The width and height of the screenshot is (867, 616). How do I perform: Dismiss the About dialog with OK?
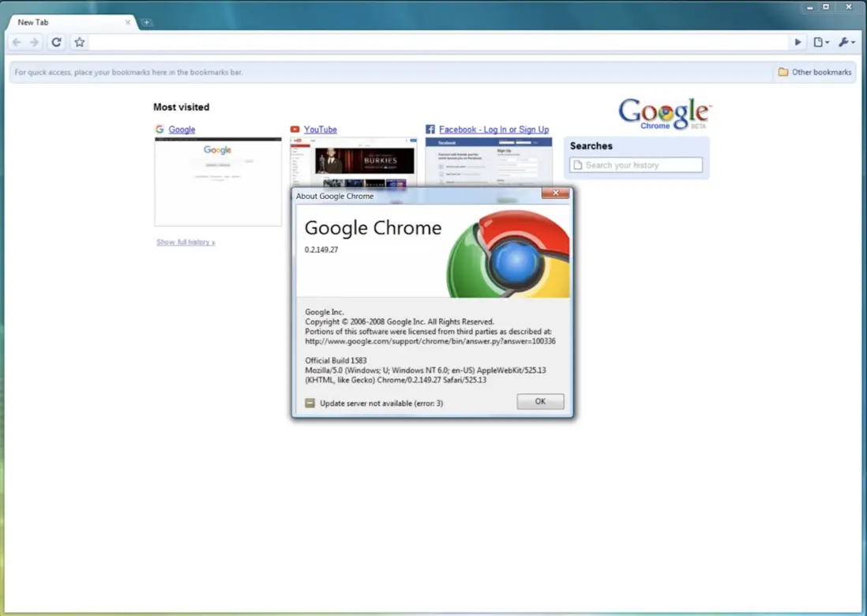pos(540,401)
